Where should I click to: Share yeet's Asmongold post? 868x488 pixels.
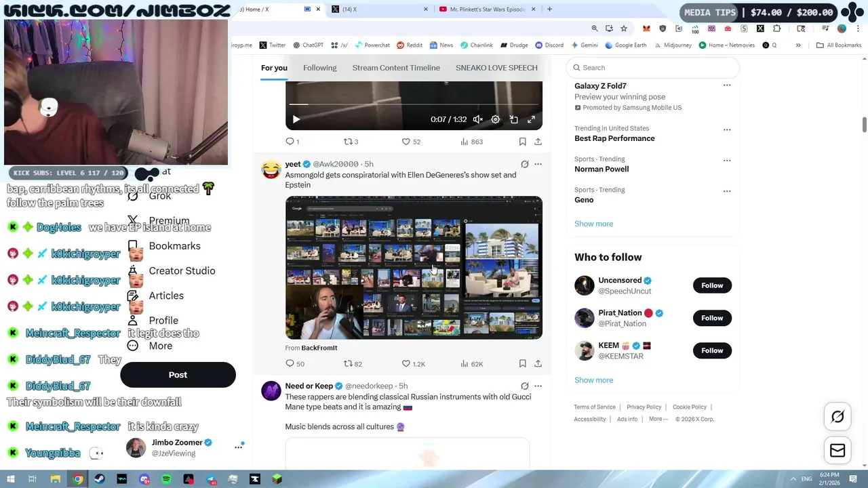(538, 364)
